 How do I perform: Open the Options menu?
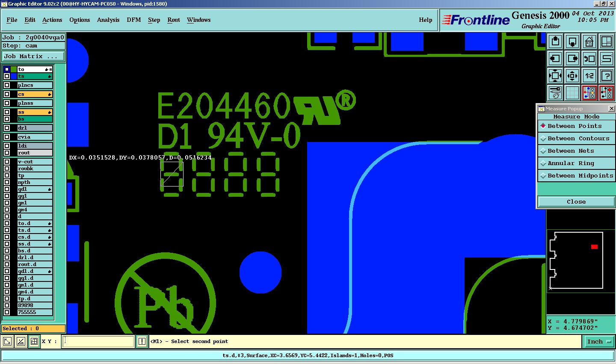[80, 20]
